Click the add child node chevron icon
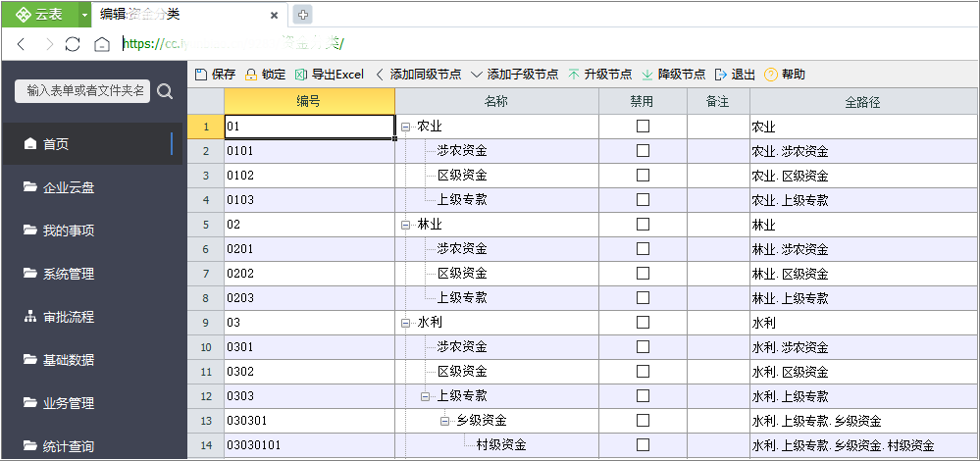 (477, 75)
